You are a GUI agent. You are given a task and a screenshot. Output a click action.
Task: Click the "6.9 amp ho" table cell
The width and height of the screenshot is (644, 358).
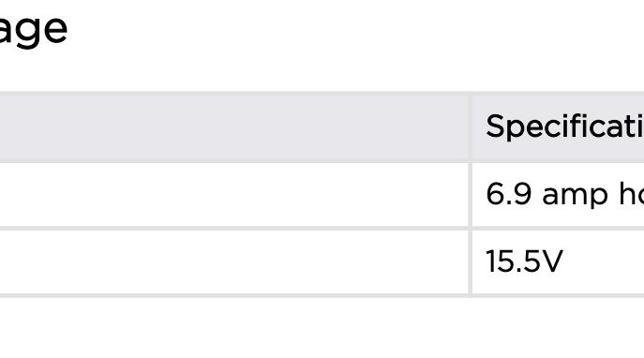tap(558, 195)
